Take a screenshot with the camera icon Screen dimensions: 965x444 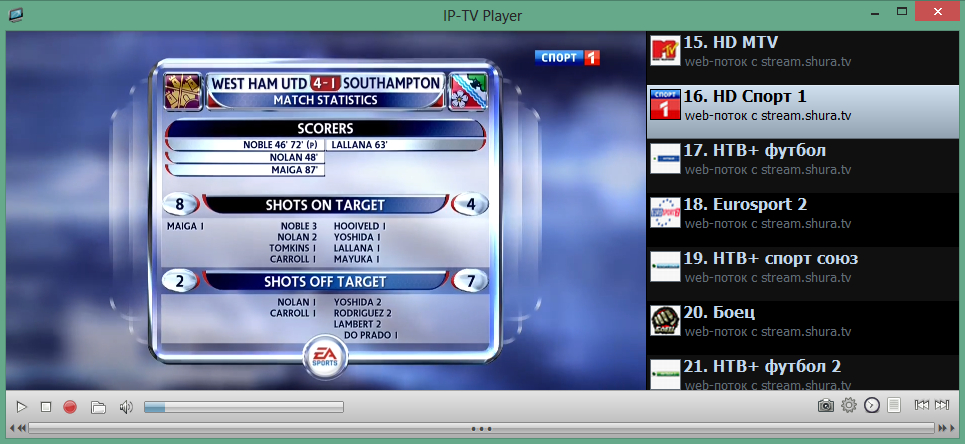point(826,405)
